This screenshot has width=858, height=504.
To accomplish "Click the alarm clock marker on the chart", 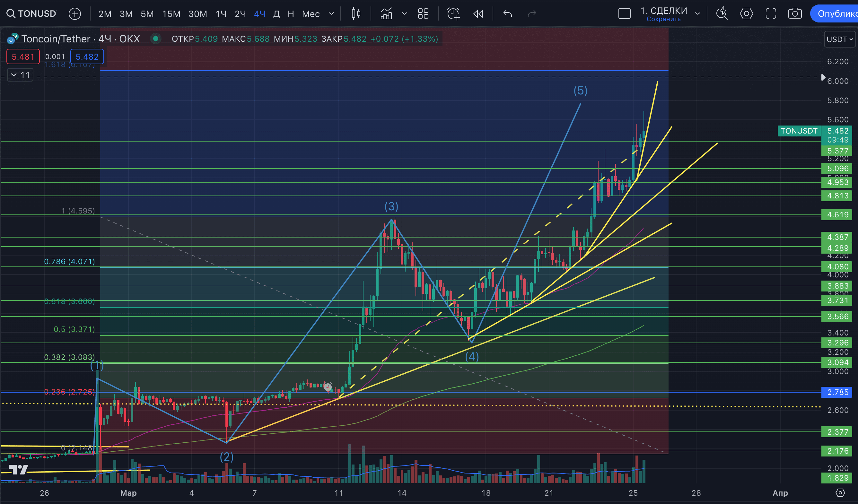I will click(x=328, y=387).
